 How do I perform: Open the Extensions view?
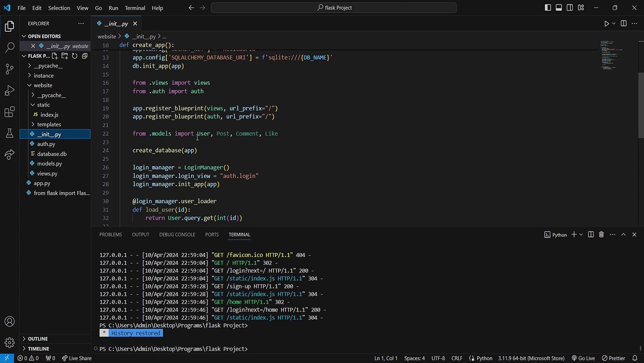pos(10,112)
